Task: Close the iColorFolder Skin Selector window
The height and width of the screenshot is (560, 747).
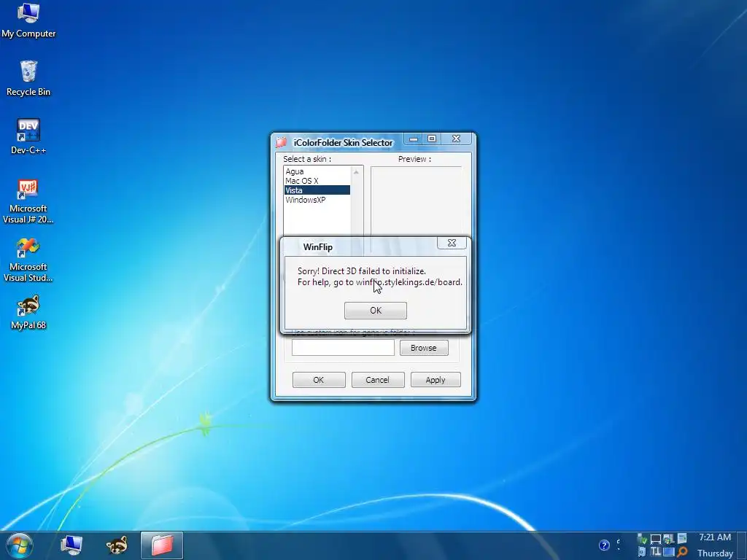Action: [x=456, y=139]
